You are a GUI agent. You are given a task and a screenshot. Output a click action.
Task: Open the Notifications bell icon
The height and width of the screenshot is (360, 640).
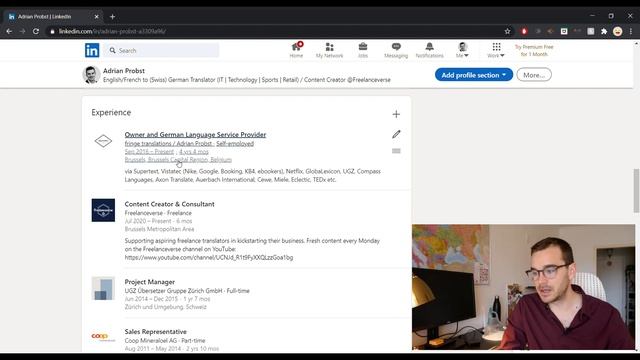pyautogui.click(x=429, y=50)
